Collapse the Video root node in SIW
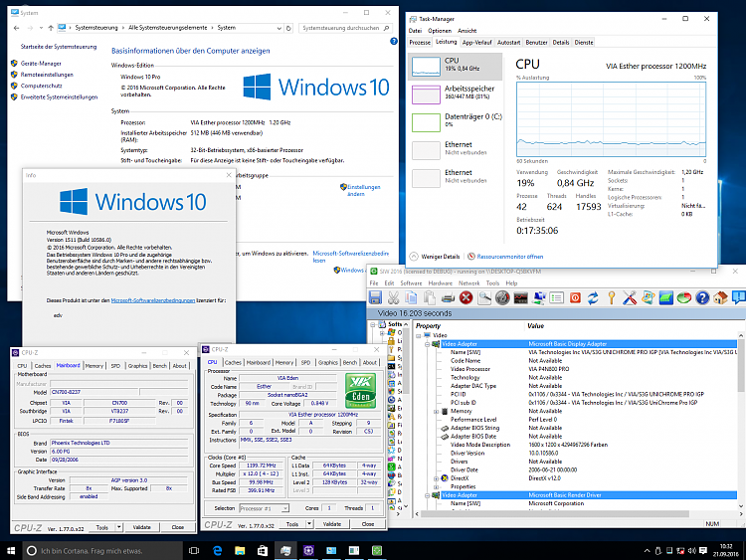746x560 pixels. point(419,335)
